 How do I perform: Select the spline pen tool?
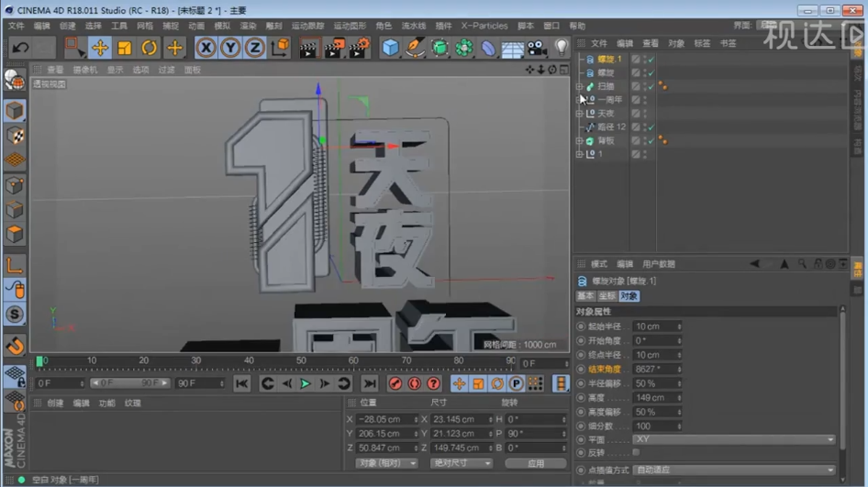tap(415, 48)
